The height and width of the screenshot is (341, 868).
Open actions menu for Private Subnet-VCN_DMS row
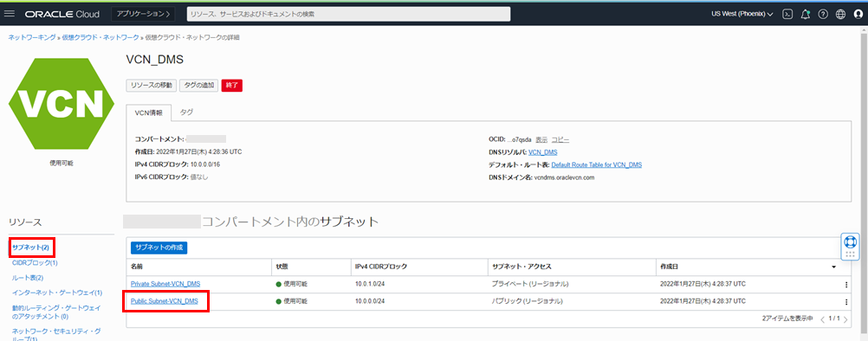pyautogui.click(x=846, y=285)
